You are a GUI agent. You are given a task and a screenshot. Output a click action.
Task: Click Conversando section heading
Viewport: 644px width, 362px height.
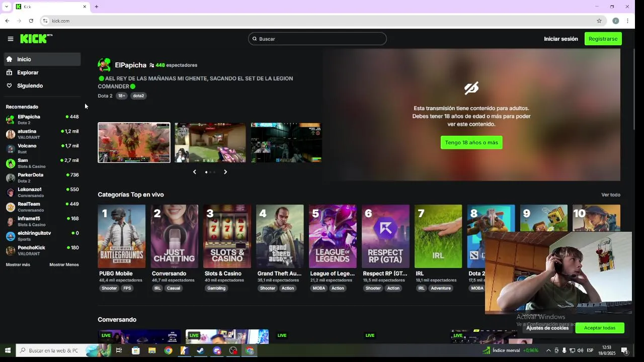(117, 320)
